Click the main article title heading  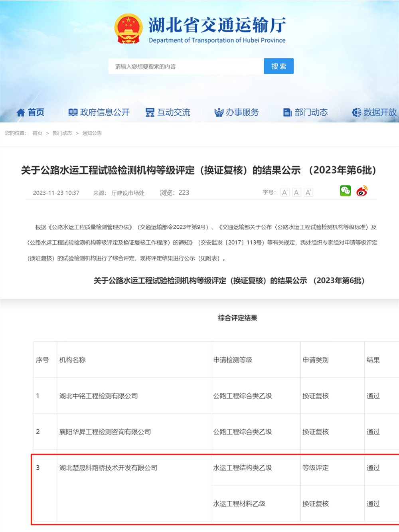pos(199,170)
